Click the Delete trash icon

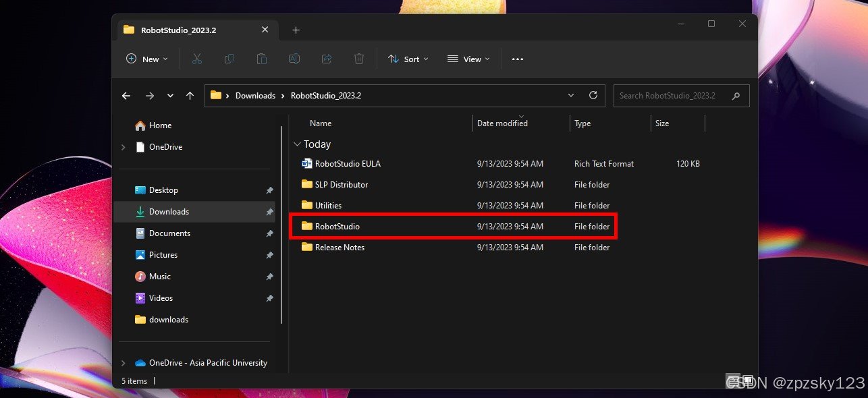[x=359, y=59]
